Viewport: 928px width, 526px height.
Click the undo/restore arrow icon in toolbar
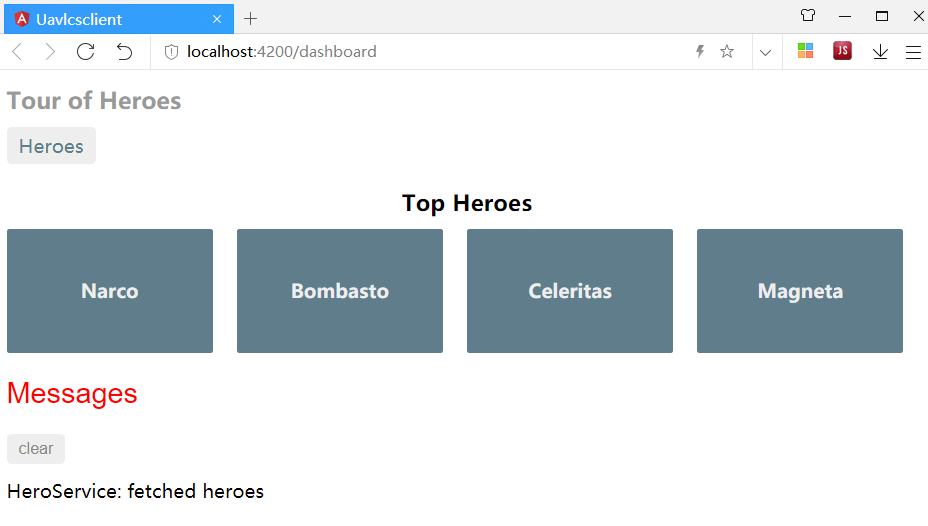(124, 52)
